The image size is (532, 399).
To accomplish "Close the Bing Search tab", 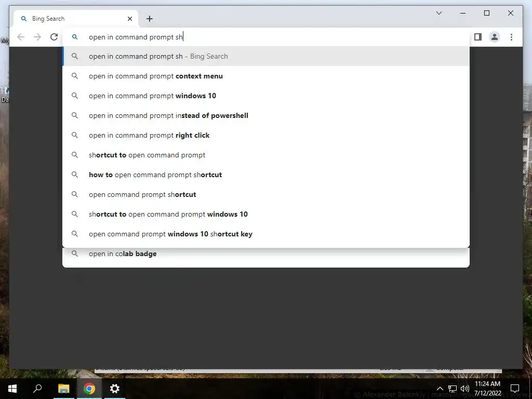I will click(x=129, y=19).
